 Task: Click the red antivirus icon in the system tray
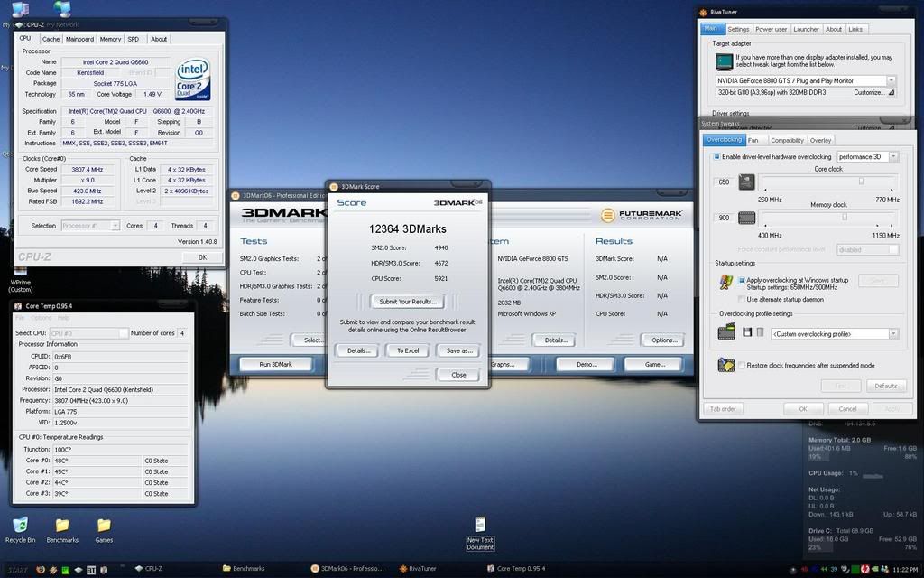pyautogui.click(x=865, y=569)
